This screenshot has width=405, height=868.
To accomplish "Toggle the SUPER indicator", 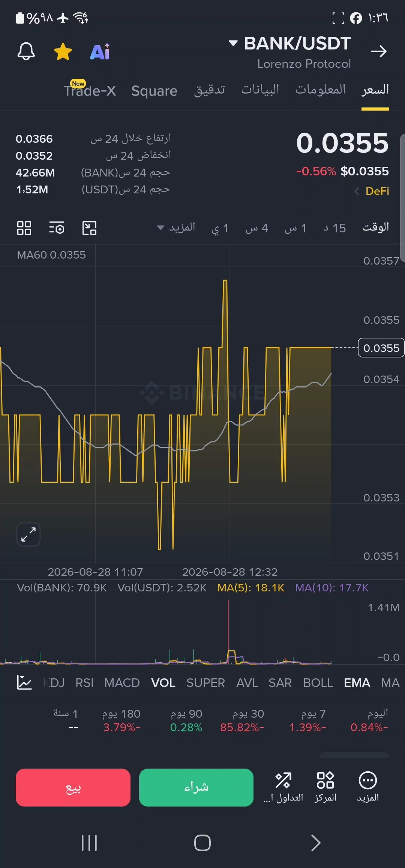I will click(205, 683).
